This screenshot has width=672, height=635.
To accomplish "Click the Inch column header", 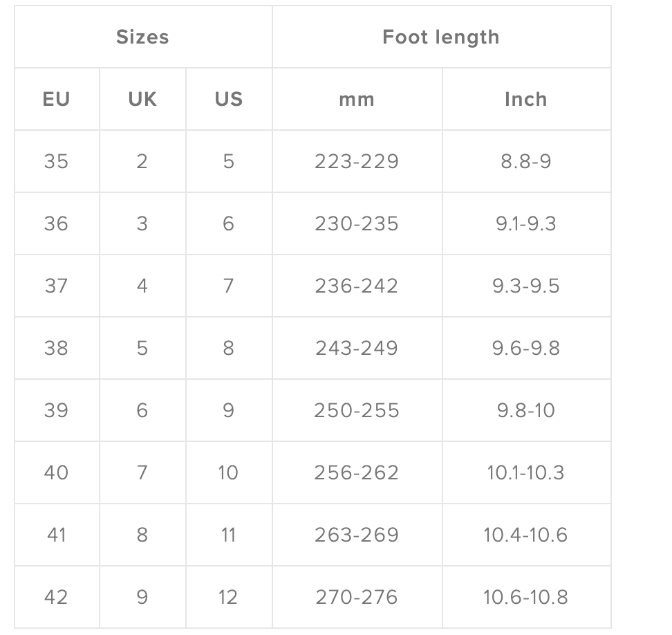I will coord(525,99).
